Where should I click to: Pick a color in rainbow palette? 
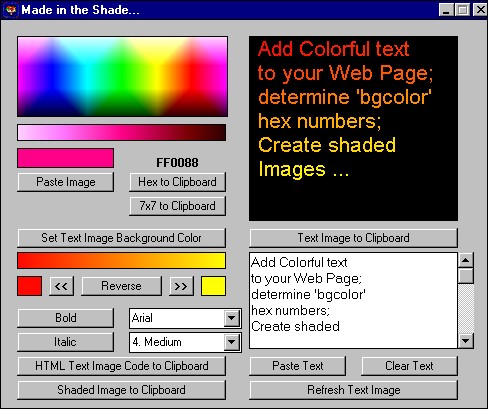[123, 77]
